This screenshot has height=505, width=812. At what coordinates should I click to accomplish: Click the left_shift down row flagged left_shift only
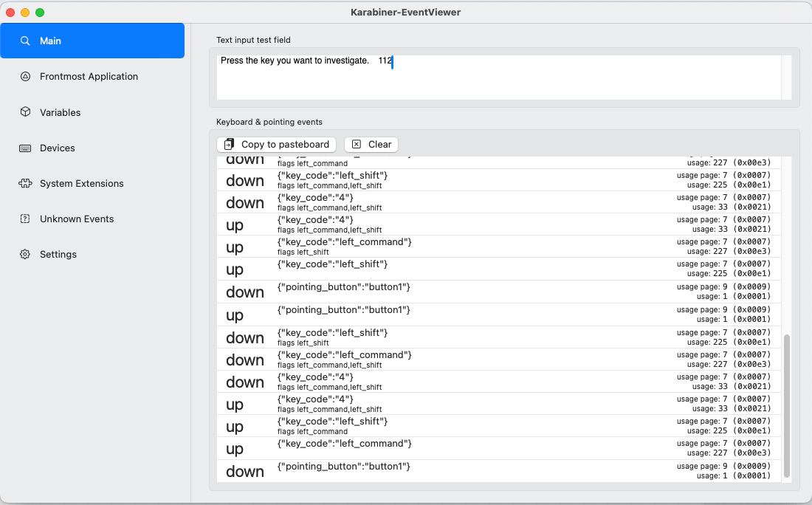(x=499, y=337)
